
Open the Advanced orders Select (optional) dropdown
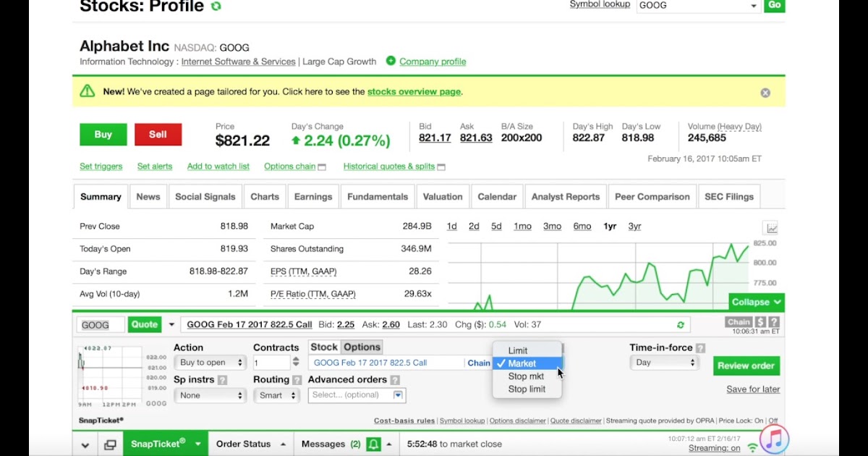357,395
